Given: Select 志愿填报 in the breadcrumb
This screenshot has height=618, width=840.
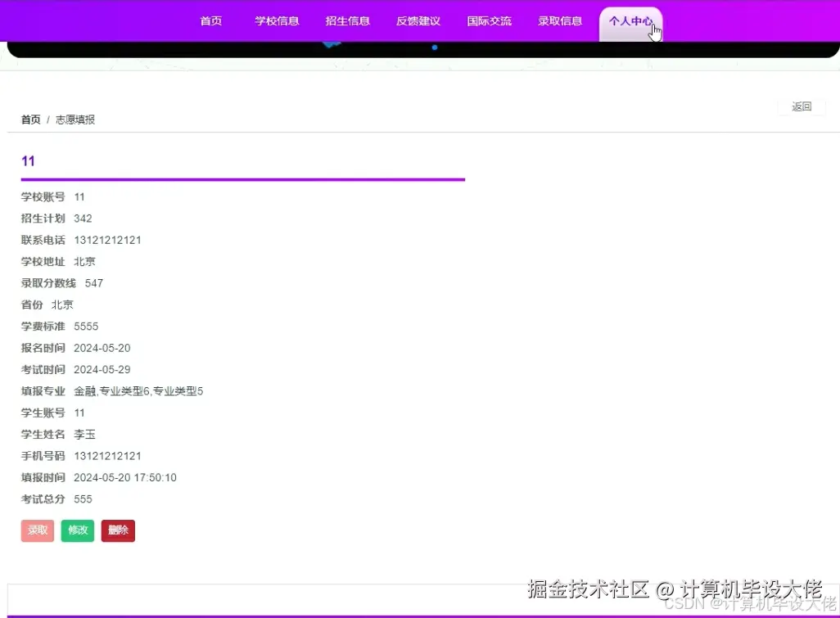Looking at the screenshot, I should [75, 119].
